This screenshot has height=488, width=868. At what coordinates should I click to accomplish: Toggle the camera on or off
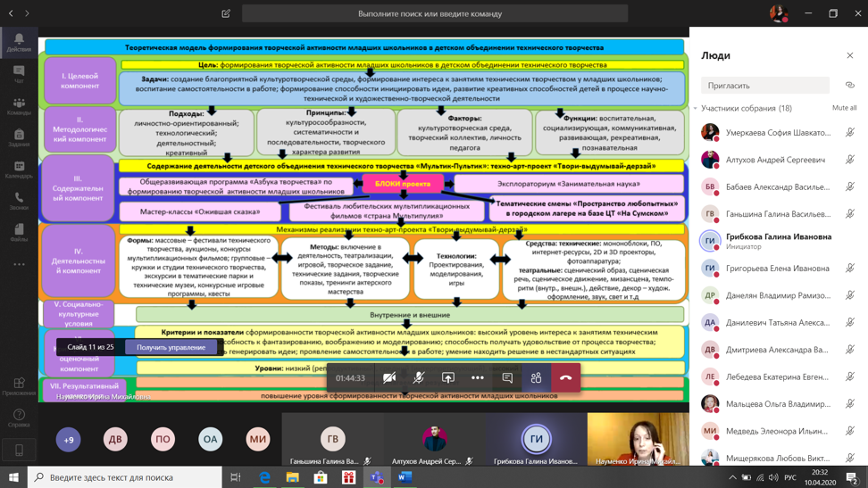click(x=389, y=377)
